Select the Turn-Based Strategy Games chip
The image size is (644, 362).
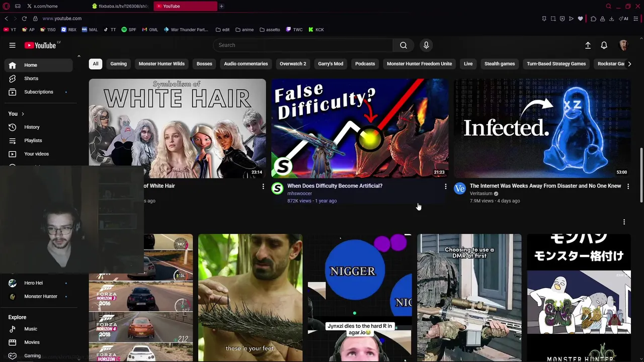pos(556,64)
